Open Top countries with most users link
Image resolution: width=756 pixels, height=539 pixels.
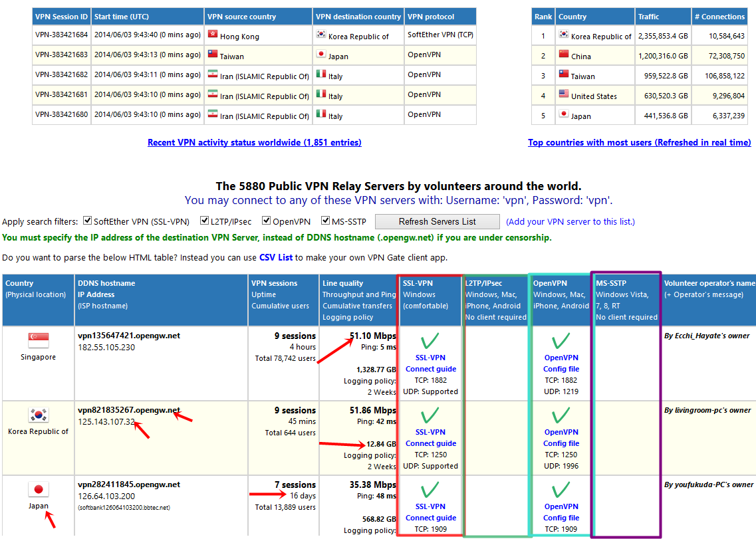(x=640, y=143)
